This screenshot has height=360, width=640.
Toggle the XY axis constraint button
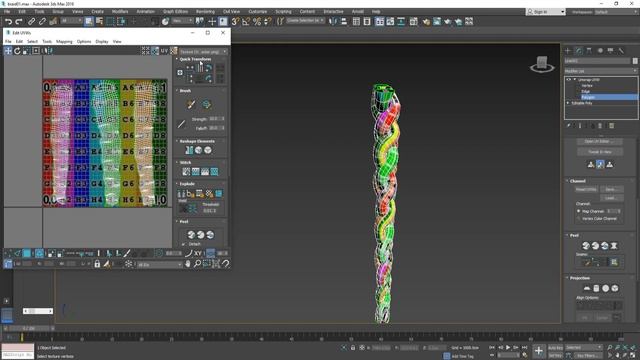coord(198,253)
